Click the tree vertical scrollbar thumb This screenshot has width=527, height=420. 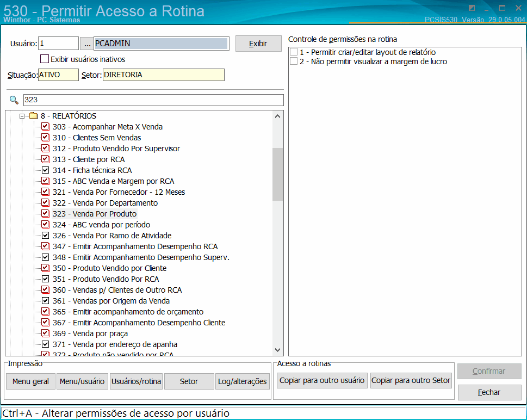tap(277, 174)
